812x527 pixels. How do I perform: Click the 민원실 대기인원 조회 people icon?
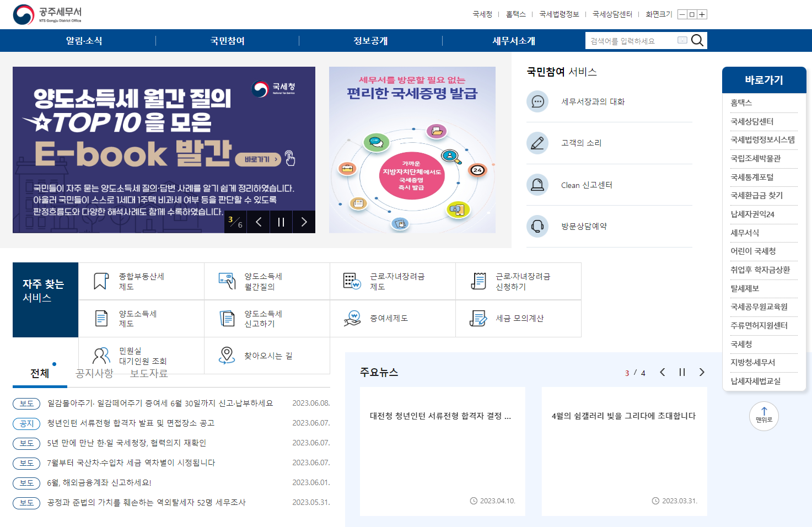coord(101,356)
